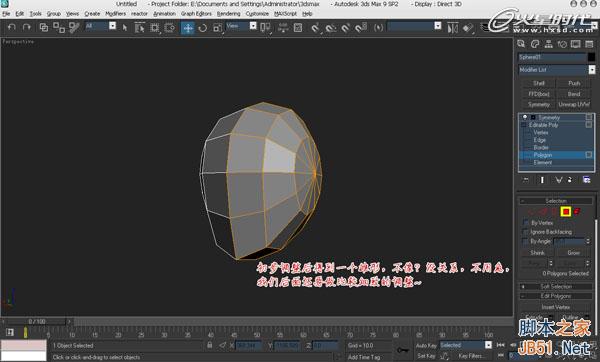Toggle the Select and Manipulate icon
This screenshot has width=600, height=362.
pyautogui.click(x=283, y=28)
